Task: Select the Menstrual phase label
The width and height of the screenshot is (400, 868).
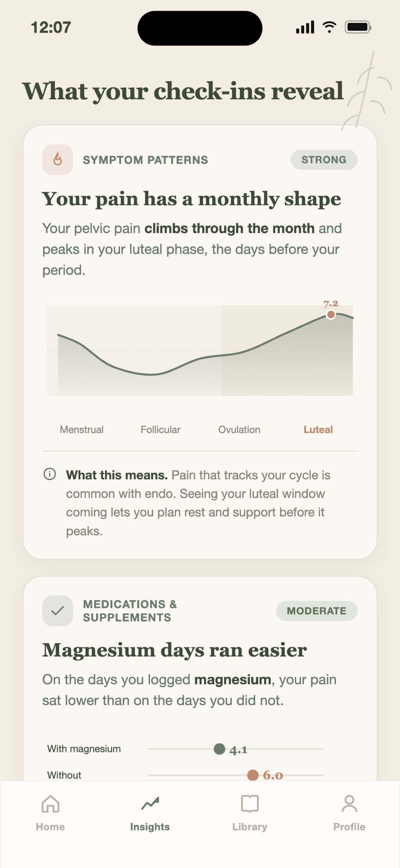Action: [82, 430]
